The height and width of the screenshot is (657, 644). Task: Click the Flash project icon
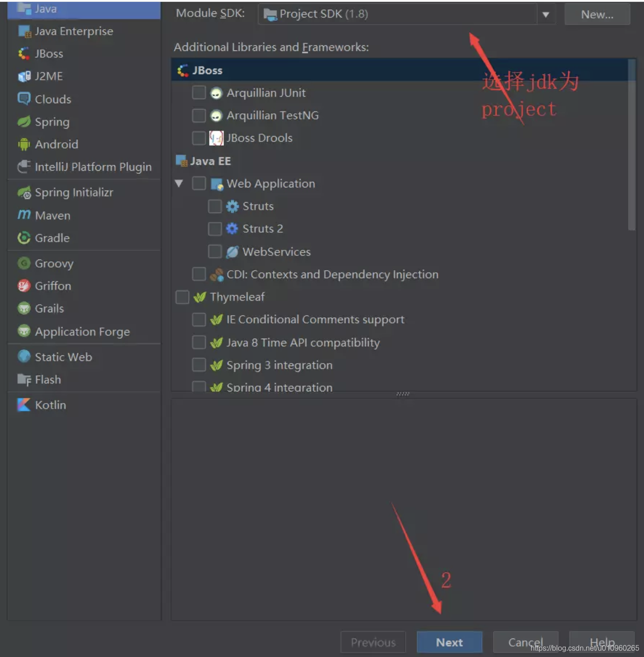tap(24, 380)
